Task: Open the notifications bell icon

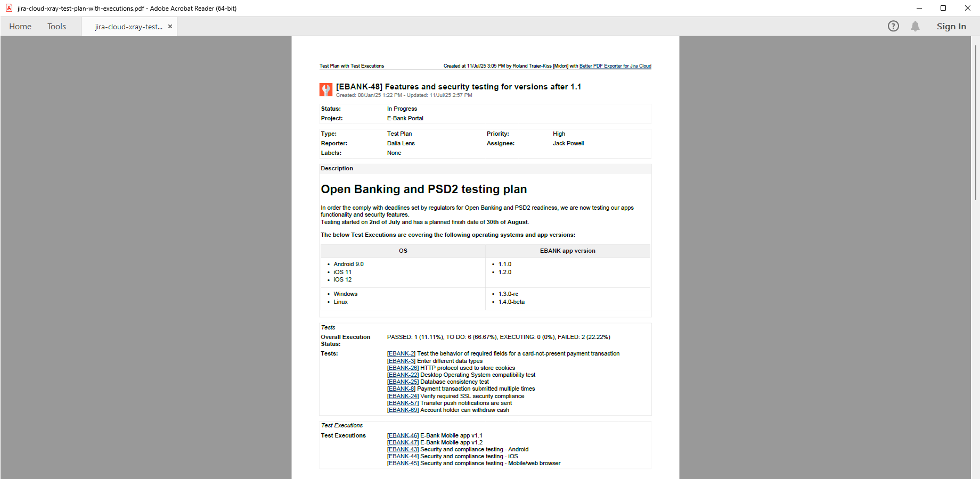Action: point(915,26)
